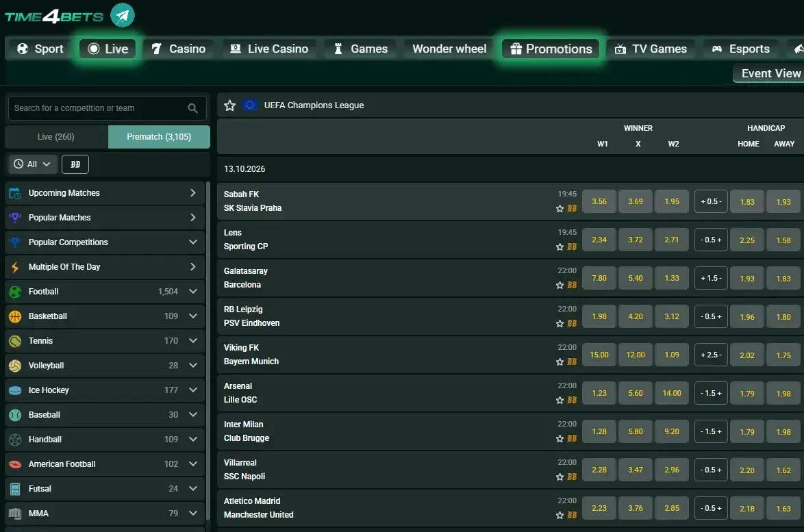The height and width of the screenshot is (532, 804).
Task: Toggle the BB bet builder filter button
Action: pyautogui.click(x=75, y=164)
